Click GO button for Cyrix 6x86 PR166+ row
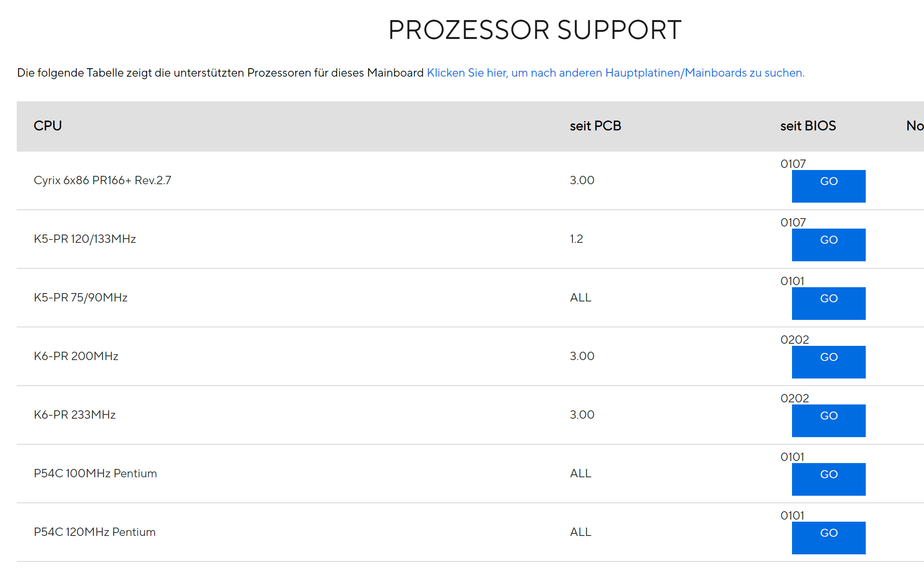 828,186
